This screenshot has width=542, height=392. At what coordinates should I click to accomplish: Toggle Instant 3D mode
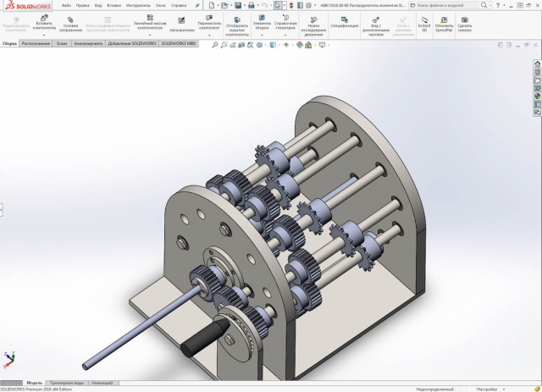click(x=424, y=25)
